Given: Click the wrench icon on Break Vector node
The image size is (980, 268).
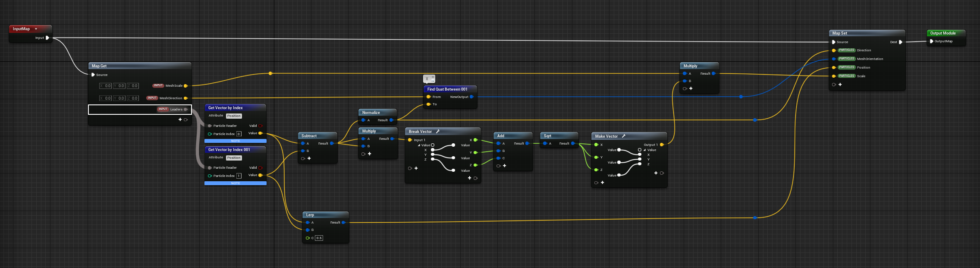Looking at the screenshot, I should (438, 132).
